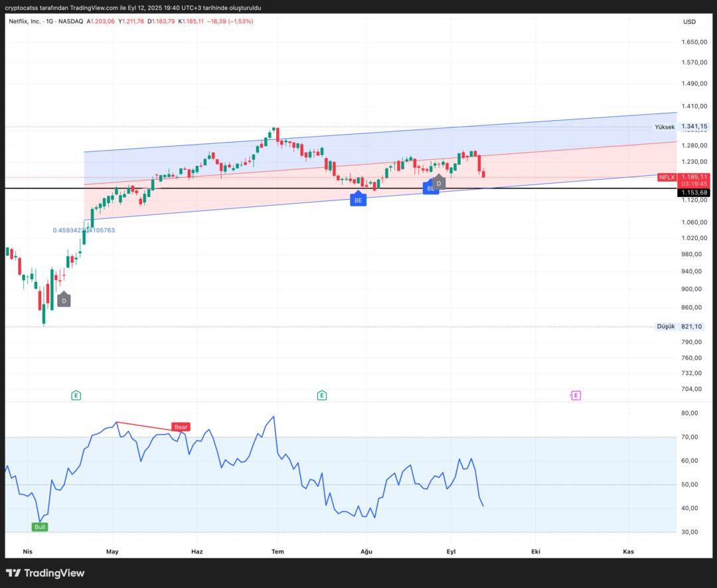Click the Yüksek high price label
Viewport: 717px width, 588px height.
pos(665,127)
